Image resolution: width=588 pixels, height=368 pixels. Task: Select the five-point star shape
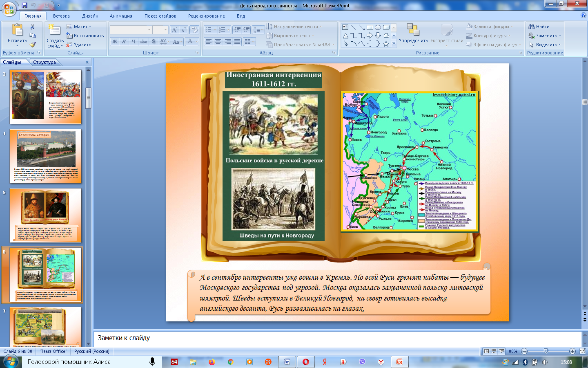pos(386,44)
